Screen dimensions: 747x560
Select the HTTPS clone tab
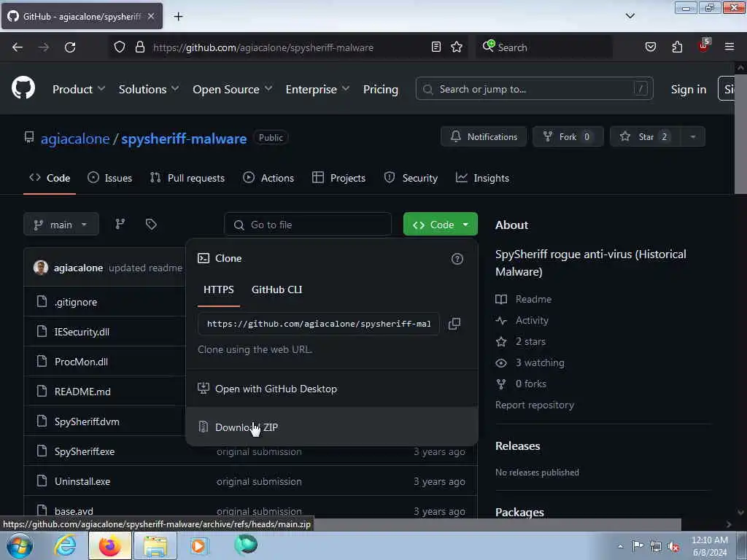coord(218,289)
